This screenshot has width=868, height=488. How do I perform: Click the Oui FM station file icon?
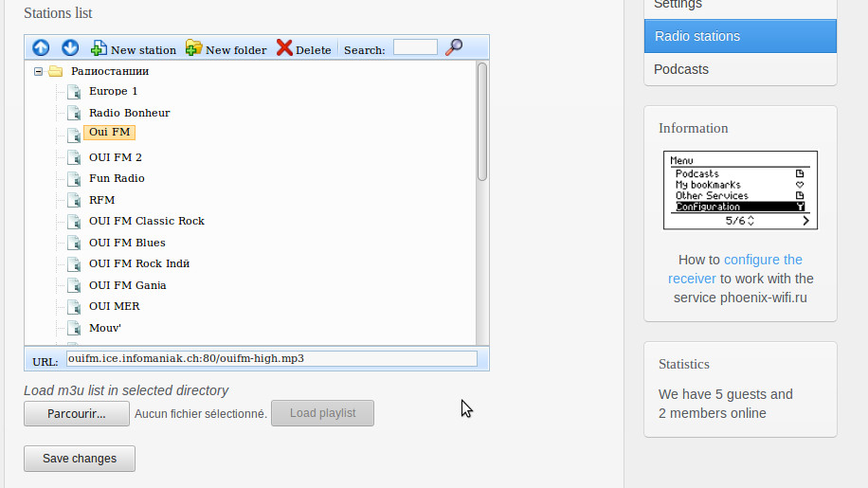click(x=74, y=135)
